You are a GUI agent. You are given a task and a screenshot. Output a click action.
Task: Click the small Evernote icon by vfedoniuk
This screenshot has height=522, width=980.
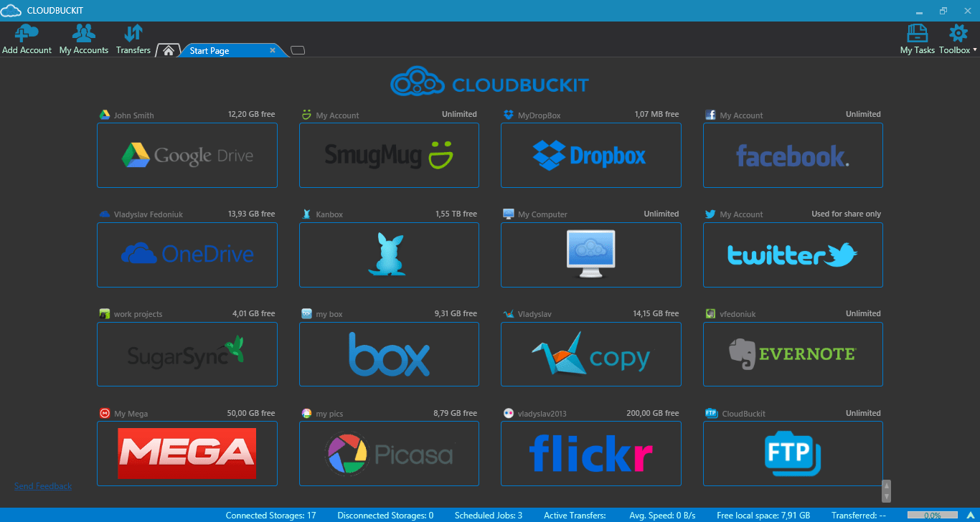pos(710,313)
